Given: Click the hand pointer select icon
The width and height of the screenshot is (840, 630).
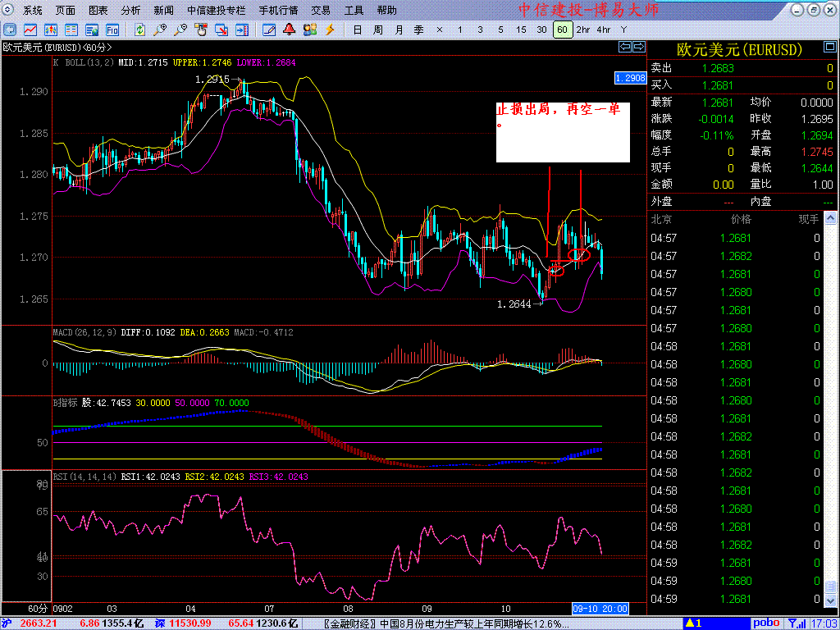Looking at the screenshot, I should coord(201,30).
